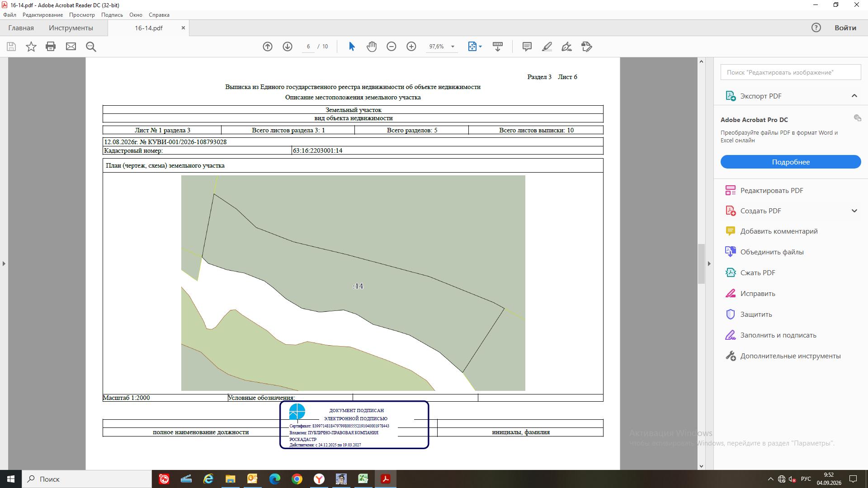This screenshot has width=868, height=488.
Task: Go to next page arrow
Action: (x=288, y=47)
